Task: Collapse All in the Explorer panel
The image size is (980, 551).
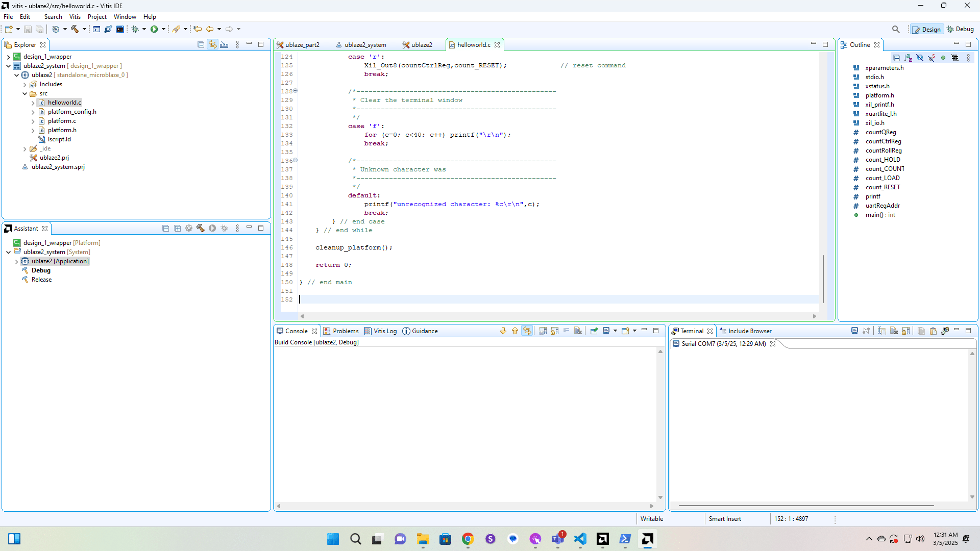Action: coord(201,44)
